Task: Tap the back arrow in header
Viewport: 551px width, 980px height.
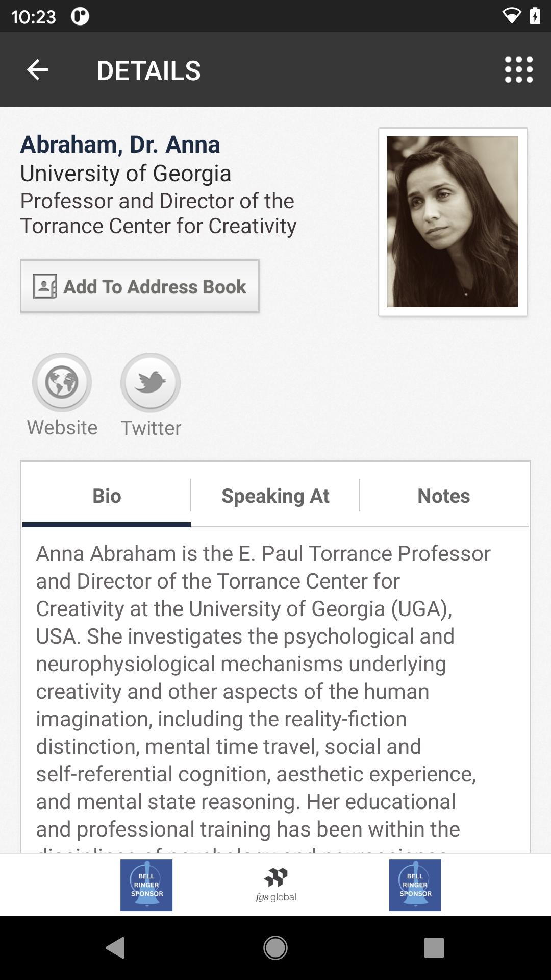Action: 37,70
